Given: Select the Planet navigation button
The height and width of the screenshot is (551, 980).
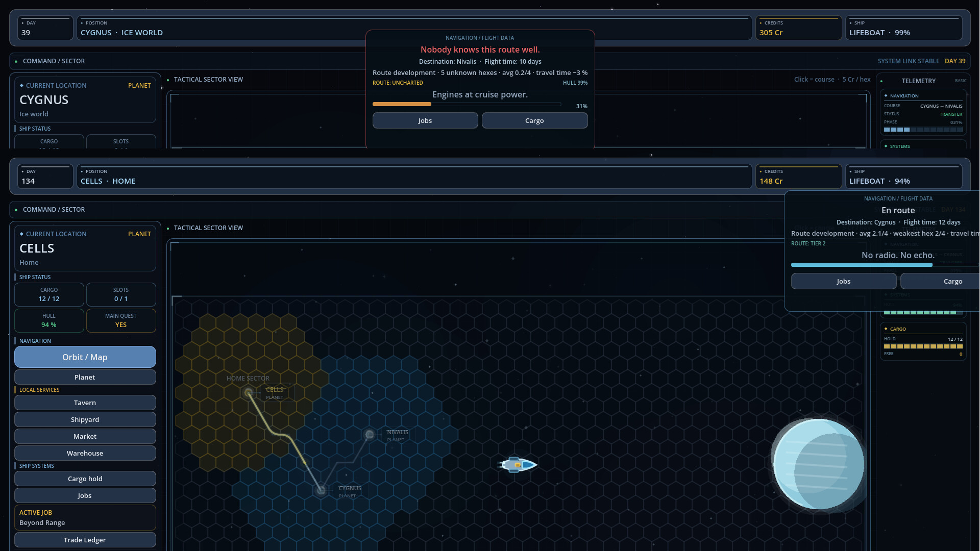Looking at the screenshot, I should coord(85,377).
